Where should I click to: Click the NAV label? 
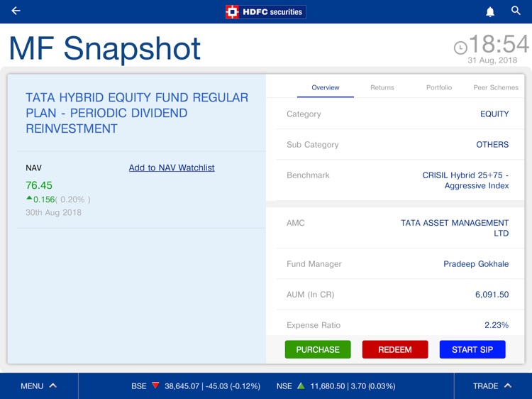pyautogui.click(x=33, y=168)
